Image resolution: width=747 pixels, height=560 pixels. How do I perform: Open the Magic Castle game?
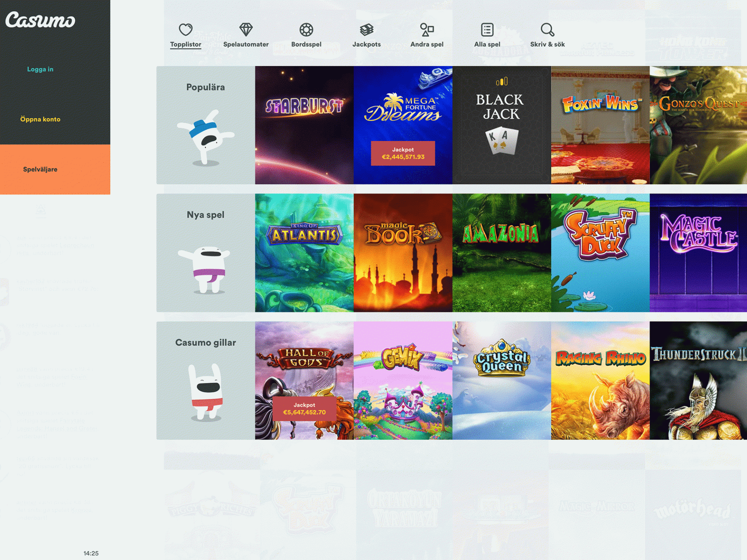tap(698, 253)
